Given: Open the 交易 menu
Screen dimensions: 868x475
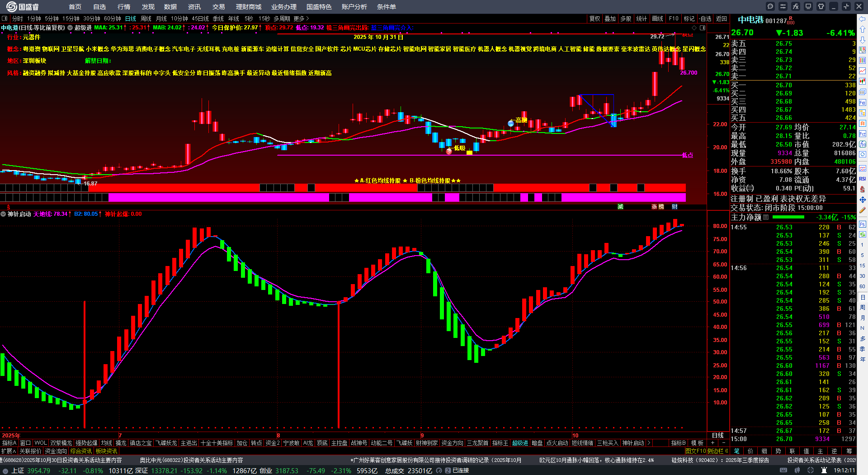Looking at the screenshot, I should (x=218, y=7).
